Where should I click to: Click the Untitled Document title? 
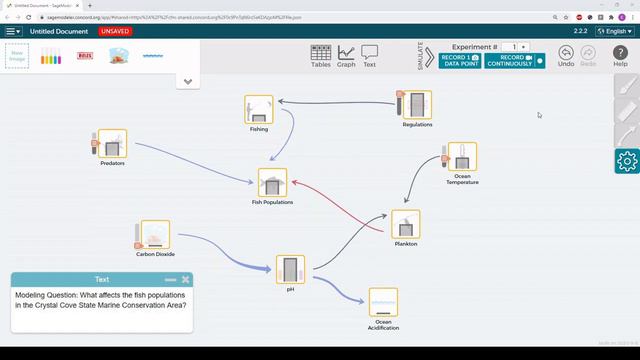tap(59, 31)
